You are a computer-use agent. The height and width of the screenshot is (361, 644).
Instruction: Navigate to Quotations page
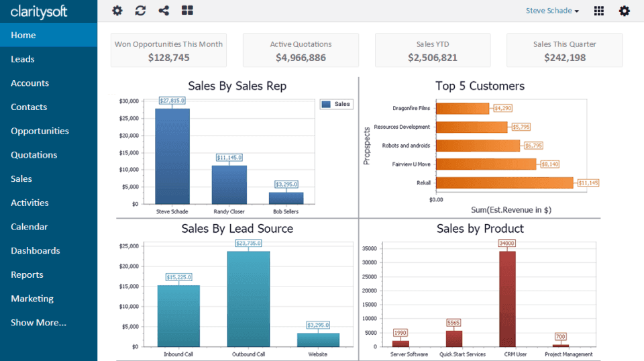[34, 155]
